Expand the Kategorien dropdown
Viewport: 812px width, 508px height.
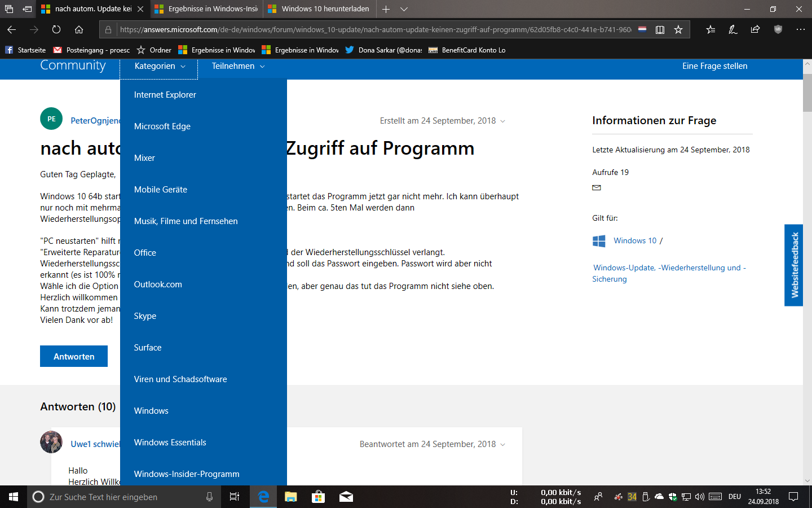160,66
